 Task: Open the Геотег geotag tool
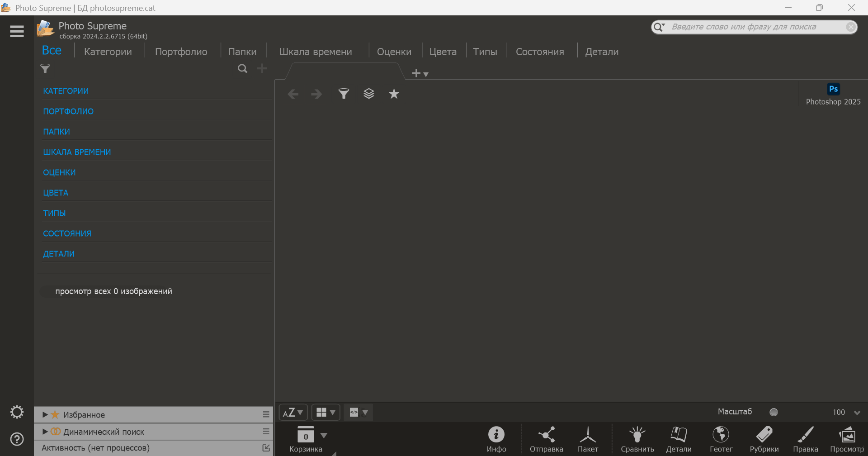pos(721,439)
